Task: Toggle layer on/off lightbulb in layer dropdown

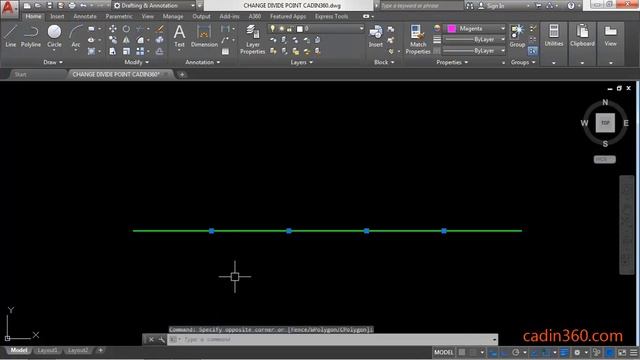Action: tap(273, 29)
